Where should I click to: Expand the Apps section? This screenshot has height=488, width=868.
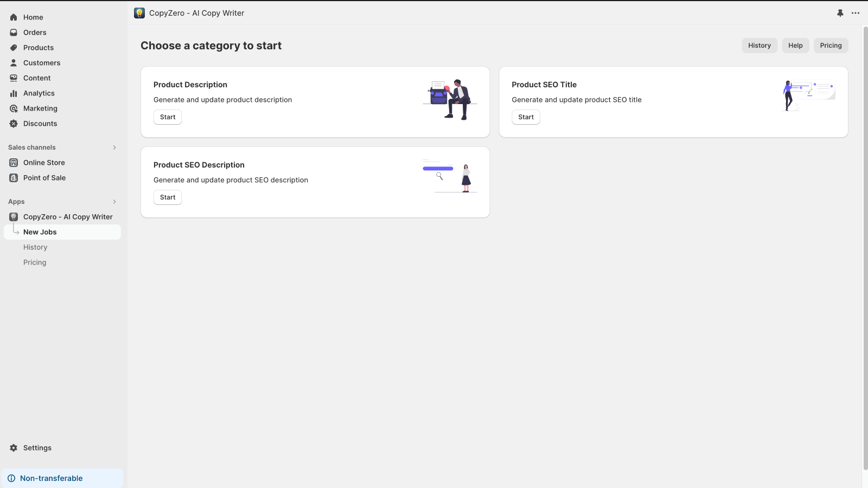tap(114, 201)
